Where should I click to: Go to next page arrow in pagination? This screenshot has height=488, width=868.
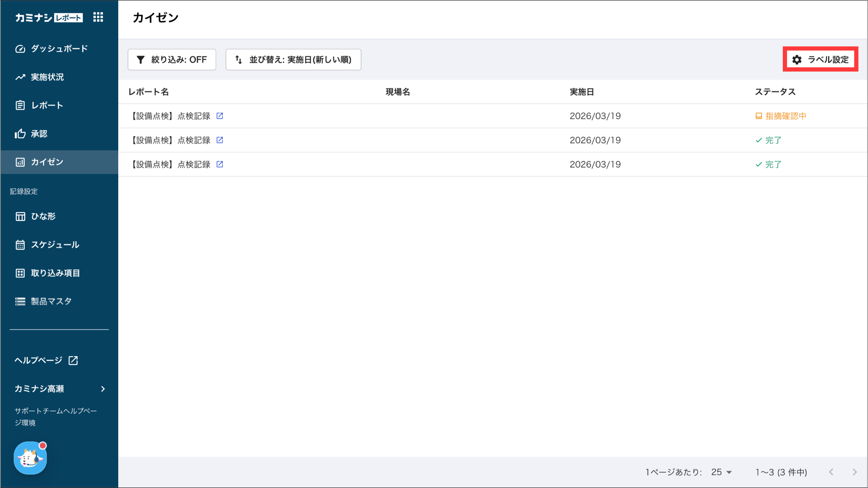[854, 472]
